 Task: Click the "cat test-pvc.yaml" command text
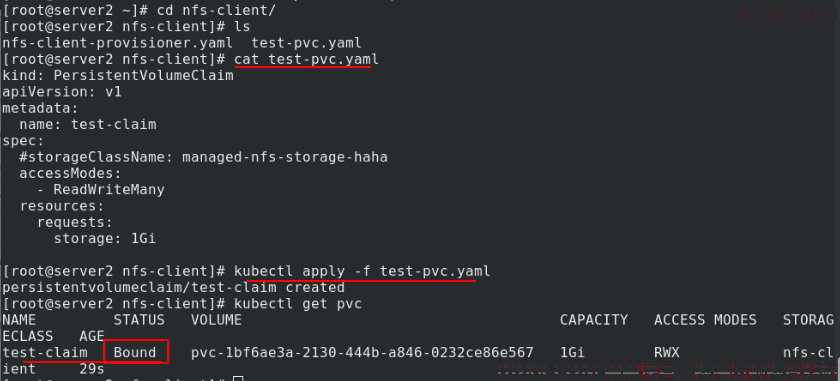tap(306, 59)
